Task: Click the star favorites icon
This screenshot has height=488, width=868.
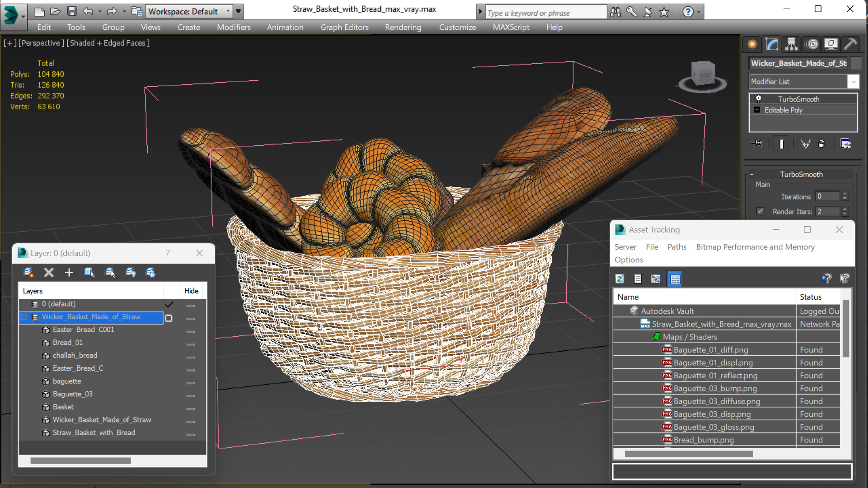Action: pos(664,12)
